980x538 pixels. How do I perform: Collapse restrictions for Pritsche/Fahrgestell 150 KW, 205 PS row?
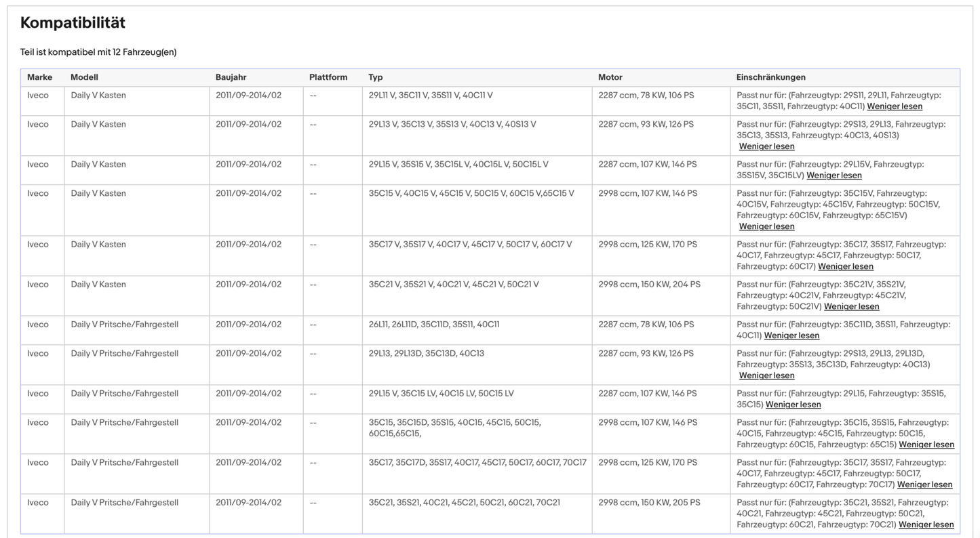click(x=926, y=524)
